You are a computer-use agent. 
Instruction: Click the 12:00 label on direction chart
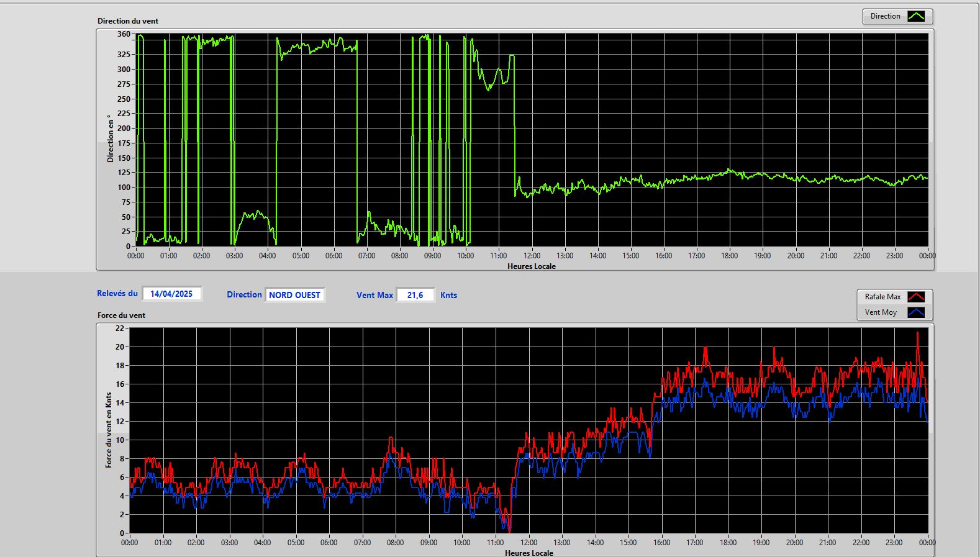(532, 255)
